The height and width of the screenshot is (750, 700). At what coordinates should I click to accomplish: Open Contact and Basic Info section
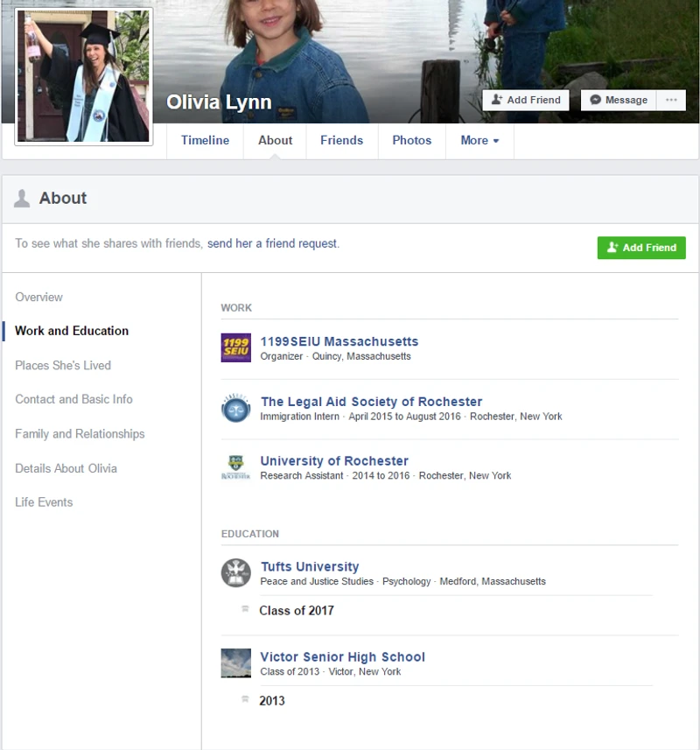coord(73,399)
